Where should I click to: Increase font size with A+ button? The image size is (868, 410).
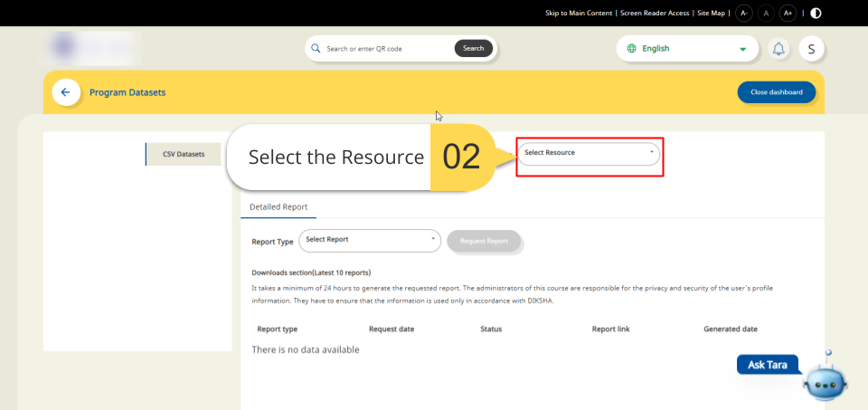tap(788, 13)
